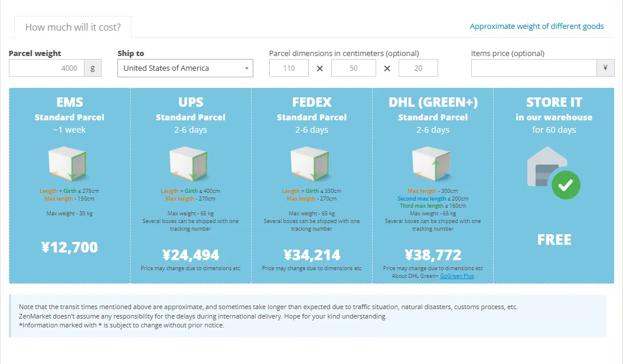Image resolution: width=623 pixels, height=364 pixels.
Task: Click the warehouse storage checkmark icon
Action: click(565, 185)
